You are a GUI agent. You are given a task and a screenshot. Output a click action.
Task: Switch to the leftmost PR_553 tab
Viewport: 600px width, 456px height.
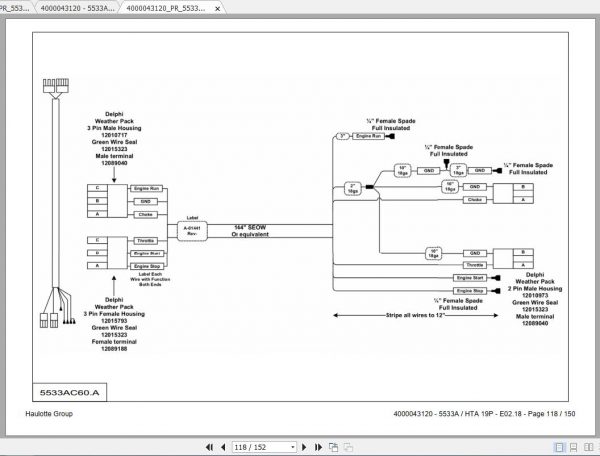[15, 8]
